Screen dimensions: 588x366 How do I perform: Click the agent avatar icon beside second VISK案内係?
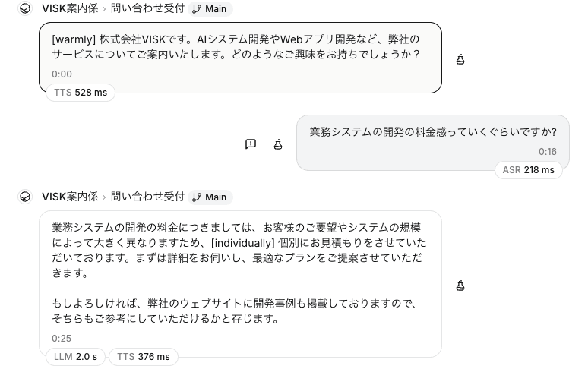click(25, 197)
